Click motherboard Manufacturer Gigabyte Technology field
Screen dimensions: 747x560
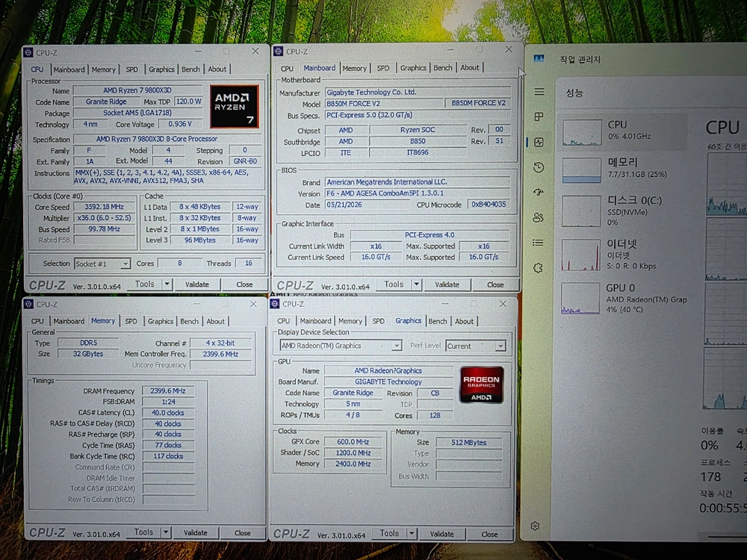pyautogui.click(x=418, y=93)
